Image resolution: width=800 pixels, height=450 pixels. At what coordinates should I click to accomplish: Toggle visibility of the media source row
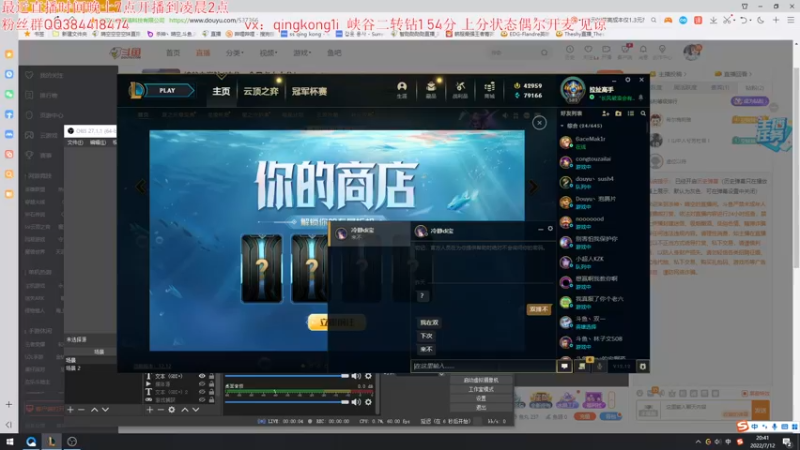(202, 384)
